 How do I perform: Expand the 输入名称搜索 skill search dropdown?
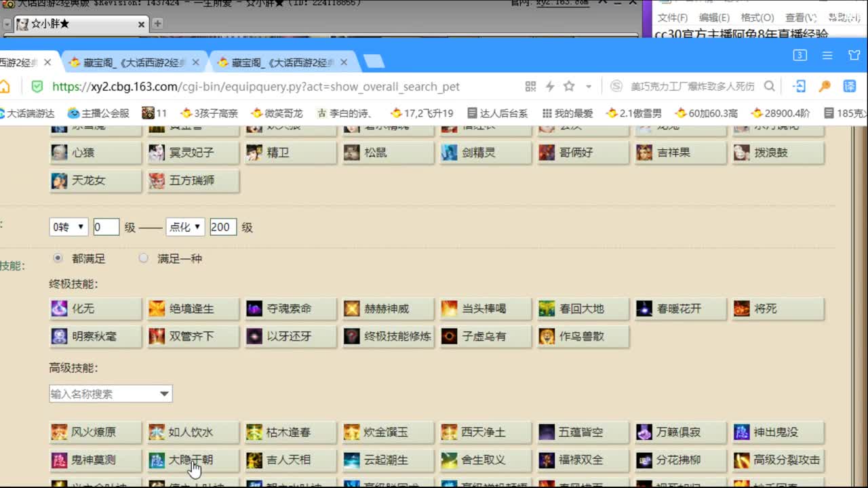tap(163, 393)
